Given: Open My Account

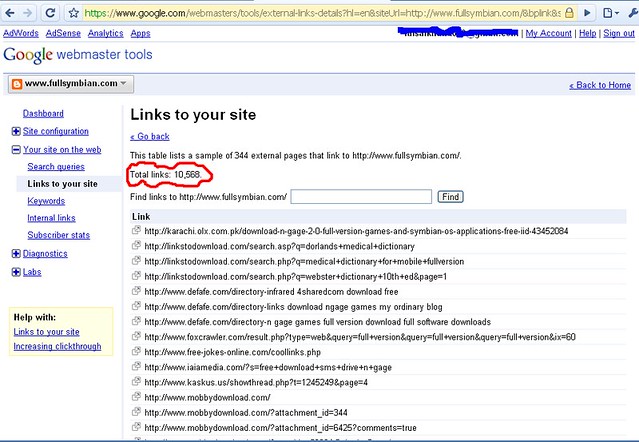Looking at the screenshot, I should pos(549,33).
